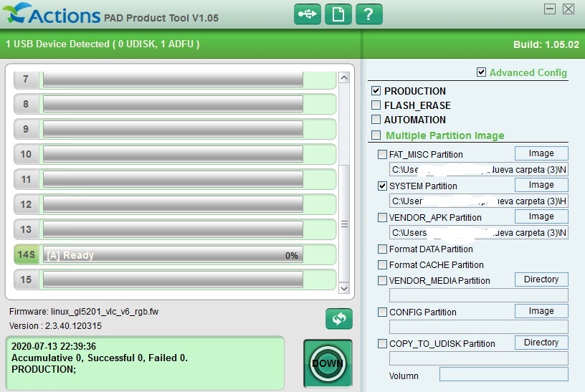Check VENDOR_APK Partition checkbox
Image resolution: width=585 pixels, height=392 pixels.
point(382,217)
